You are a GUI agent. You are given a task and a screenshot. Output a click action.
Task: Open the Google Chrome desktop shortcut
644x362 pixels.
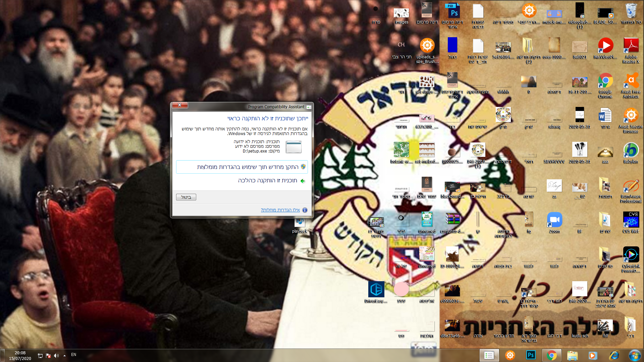[x=605, y=85]
